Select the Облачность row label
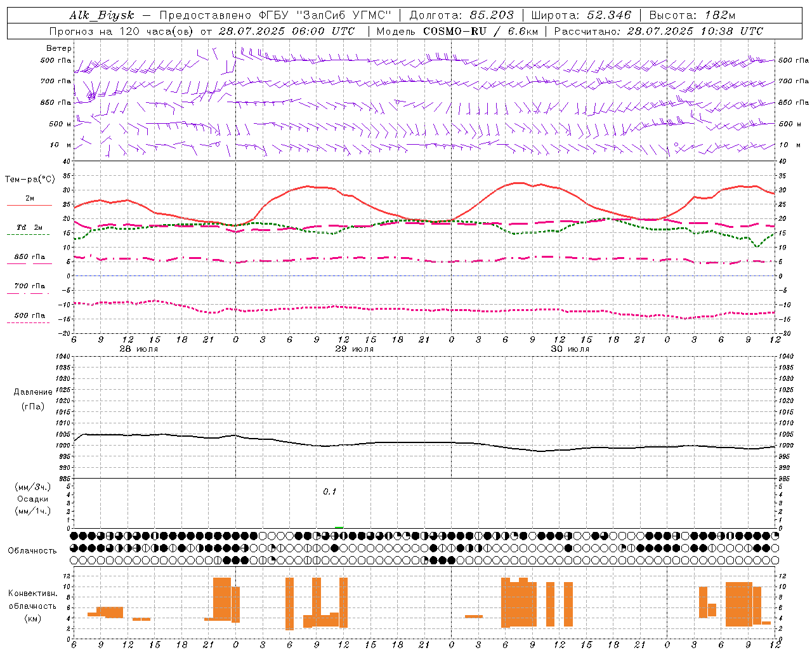This screenshot has height=650, width=812. [x=32, y=550]
